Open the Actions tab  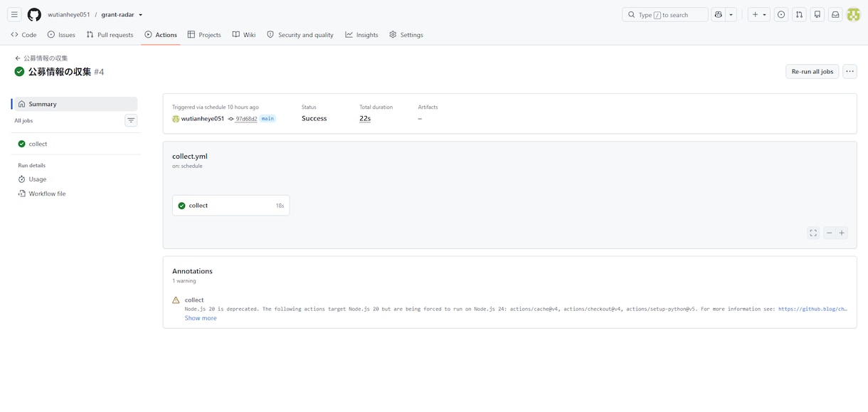(161, 34)
